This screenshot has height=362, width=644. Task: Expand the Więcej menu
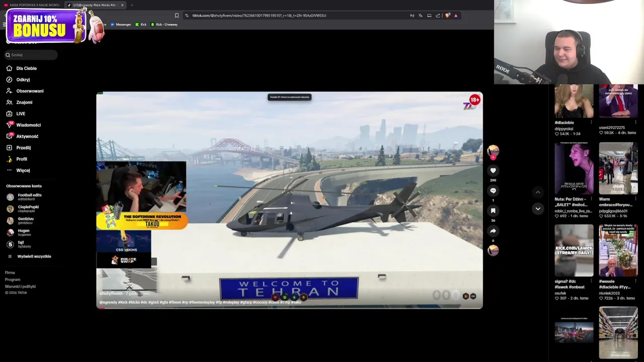click(18, 170)
